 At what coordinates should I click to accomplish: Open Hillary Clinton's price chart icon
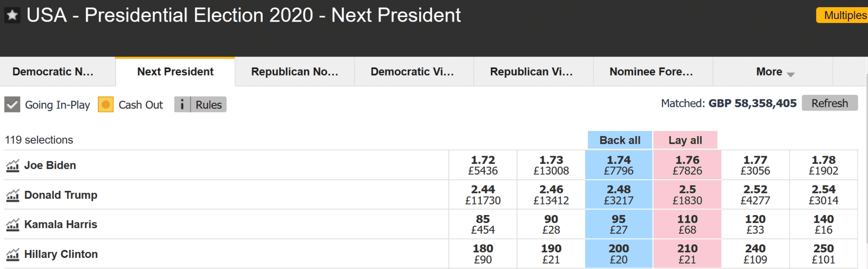(x=13, y=254)
